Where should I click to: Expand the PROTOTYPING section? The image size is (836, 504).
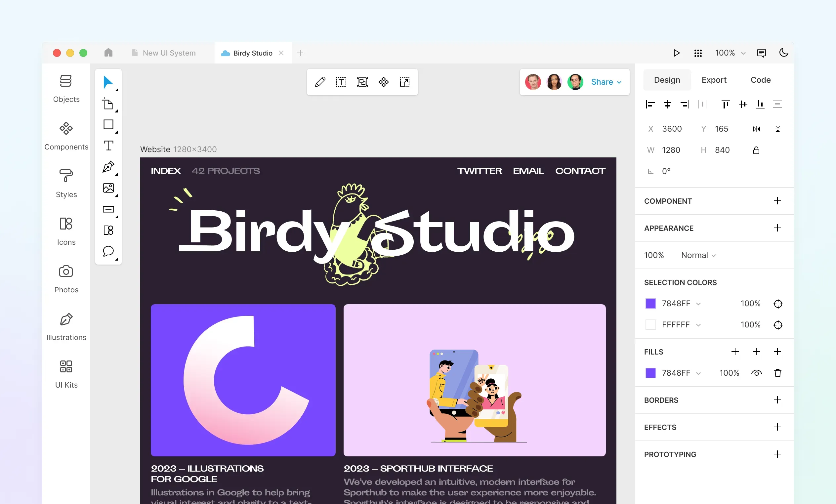777,454
